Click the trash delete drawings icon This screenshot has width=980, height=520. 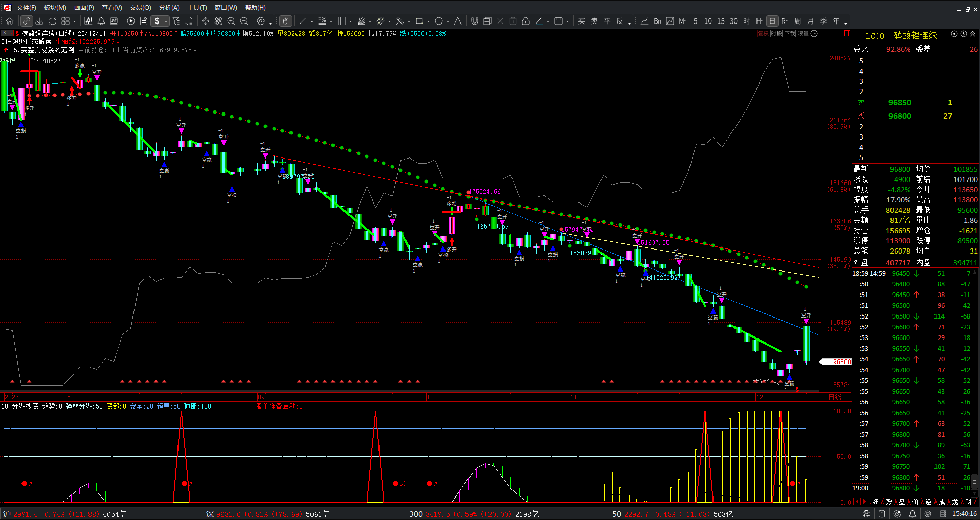tap(513, 21)
